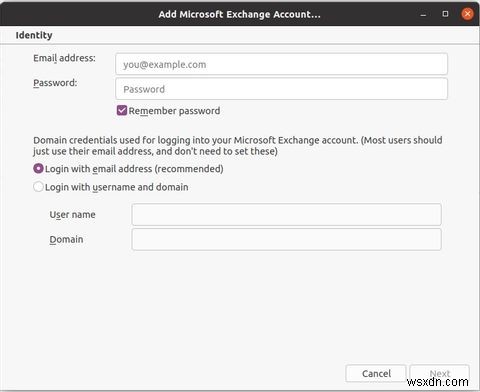
Task: Click the Add Microsoft Exchange Account title
Action: [x=239, y=14]
